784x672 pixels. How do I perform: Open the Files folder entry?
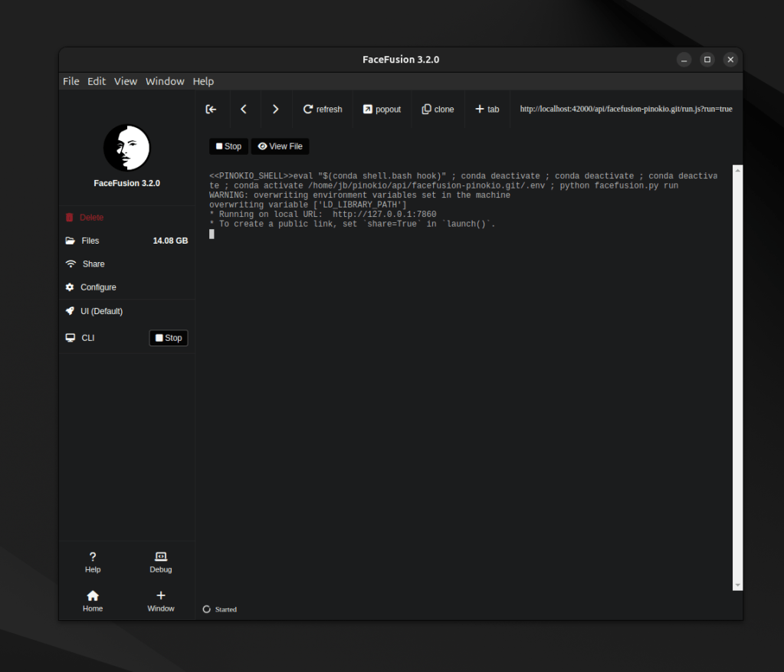click(x=90, y=241)
